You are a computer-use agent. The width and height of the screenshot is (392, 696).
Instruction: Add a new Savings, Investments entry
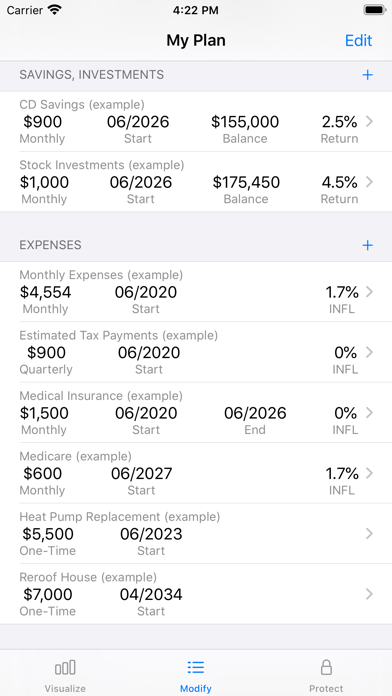(x=368, y=75)
